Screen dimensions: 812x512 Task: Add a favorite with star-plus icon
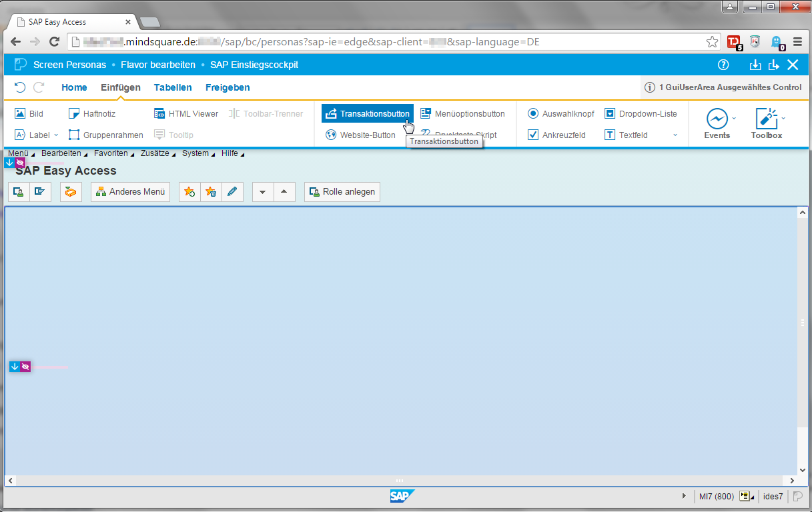click(189, 192)
